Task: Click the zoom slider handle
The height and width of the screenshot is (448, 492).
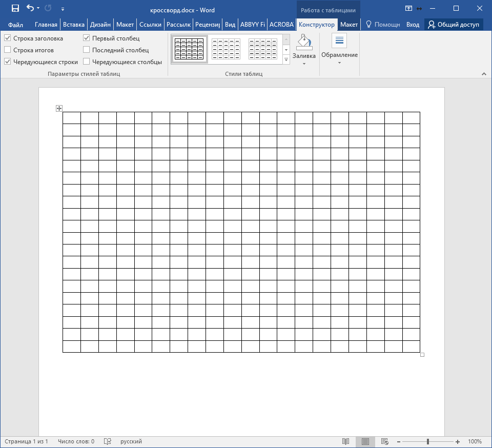Action: point(428,441)
